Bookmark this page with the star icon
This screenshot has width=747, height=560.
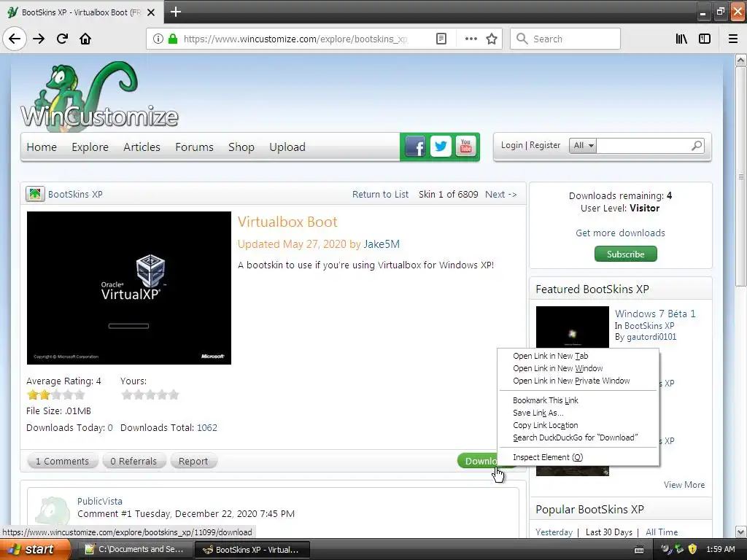[492, 39]
